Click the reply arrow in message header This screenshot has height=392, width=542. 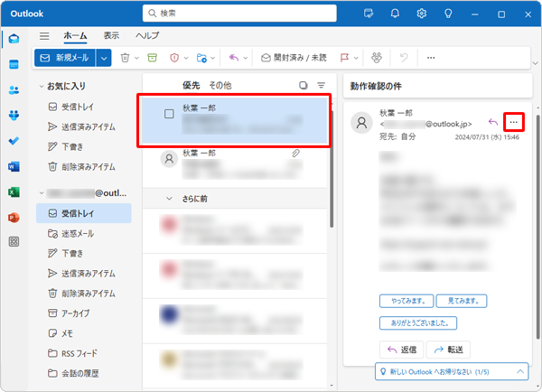point(493,122)
